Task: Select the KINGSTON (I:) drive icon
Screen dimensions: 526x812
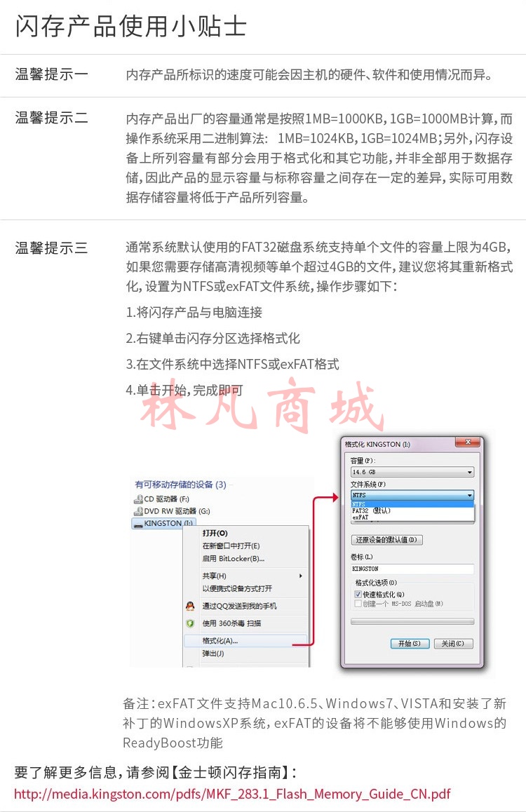Action: tap(138, 524)
